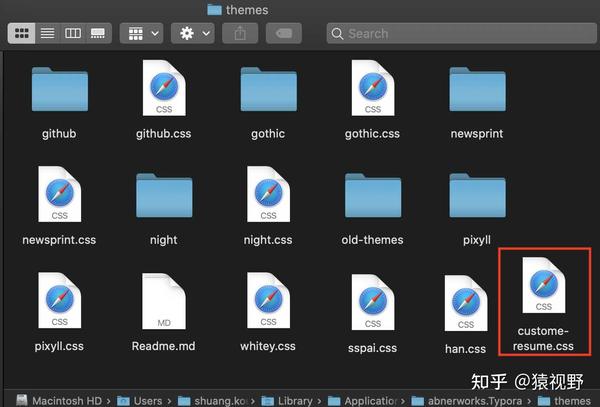Select the github folder icon

click(x=60, y=89)
